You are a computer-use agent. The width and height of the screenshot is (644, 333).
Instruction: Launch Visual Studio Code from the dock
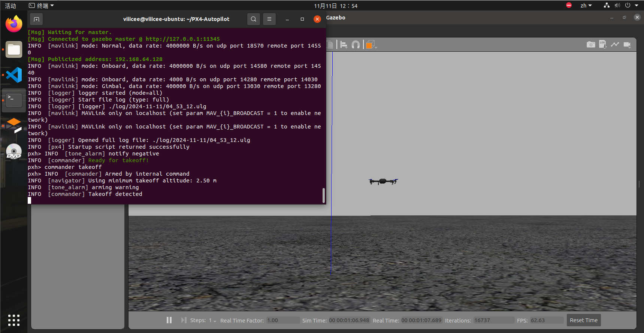point(14,75)
